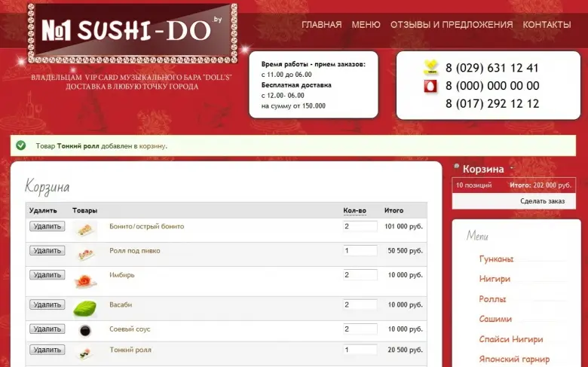Click the Итого column header
Screen dimensions: 588x367
pyautogui.click(x=394, y=211)
